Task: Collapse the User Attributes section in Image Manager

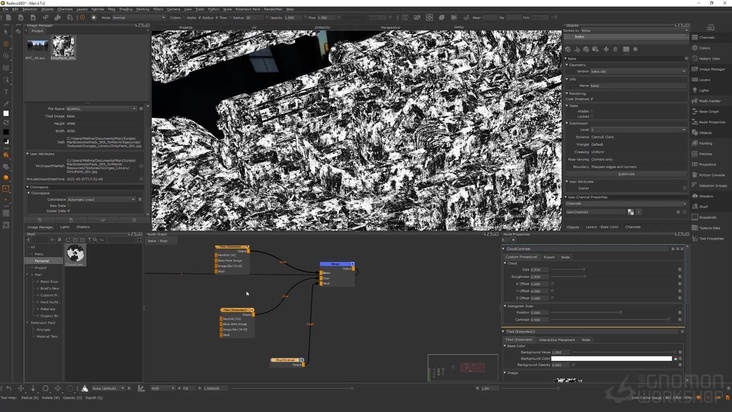Action: tap(28, 154)
